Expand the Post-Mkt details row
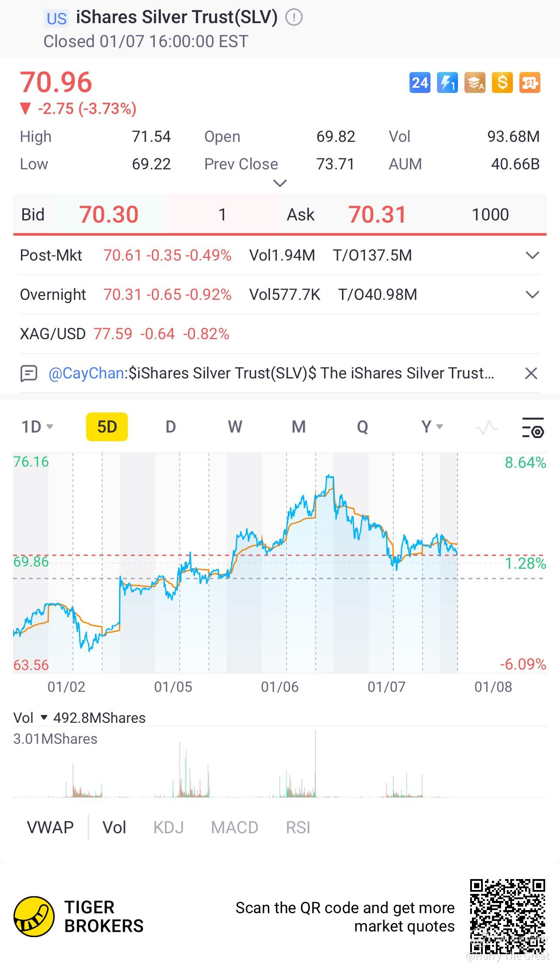Image resolution: width=560 pixels, height=969 pixels. pyautogui.click(x=533, y=255)
